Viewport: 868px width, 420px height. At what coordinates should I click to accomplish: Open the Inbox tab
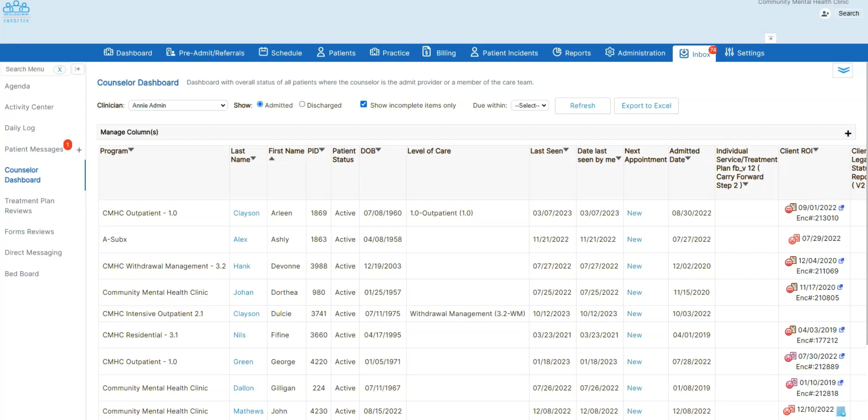coord(695,54)
